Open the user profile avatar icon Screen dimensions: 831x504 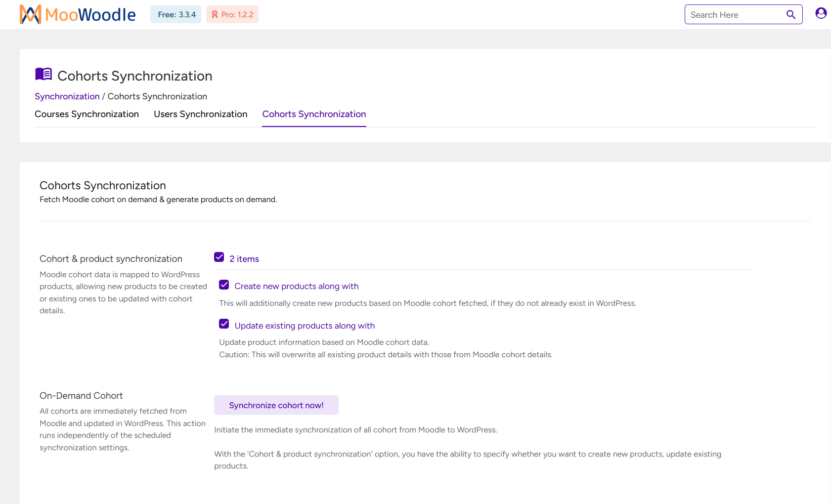[821, 13]
